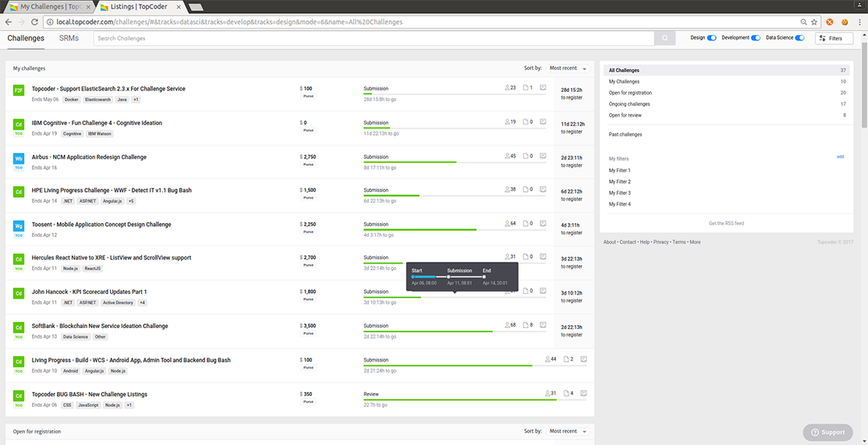Click Submission progress bar of SoftBank challenge

tap(455, 331)
